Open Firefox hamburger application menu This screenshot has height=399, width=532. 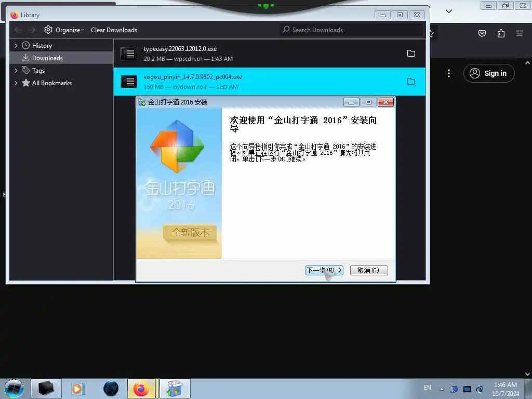coord(520,33)
